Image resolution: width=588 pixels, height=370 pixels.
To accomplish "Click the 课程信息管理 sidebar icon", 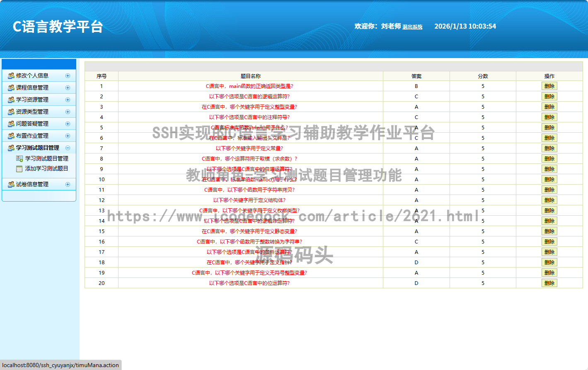I will pos(11,88).
